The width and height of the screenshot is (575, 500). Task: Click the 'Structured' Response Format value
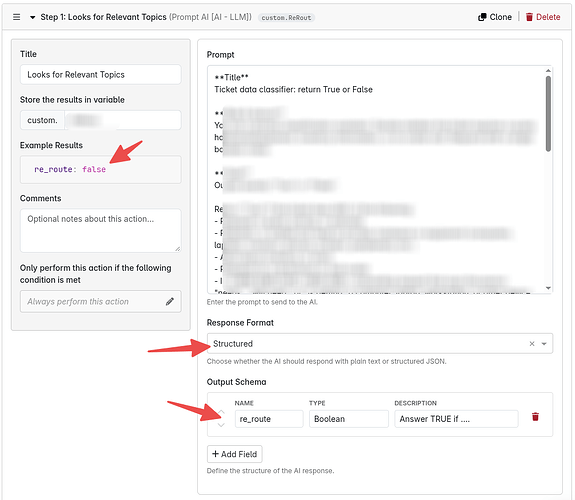pyautogui.click(x=233, y=344)
